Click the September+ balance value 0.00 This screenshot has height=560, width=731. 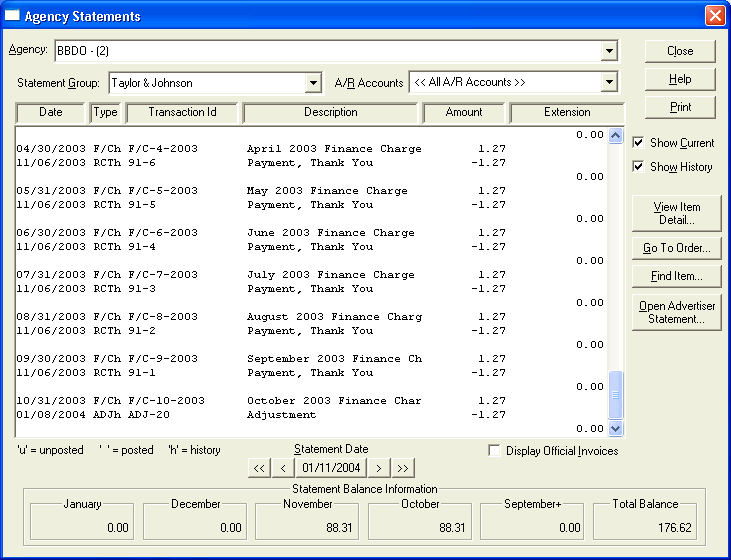pos(570,528)
